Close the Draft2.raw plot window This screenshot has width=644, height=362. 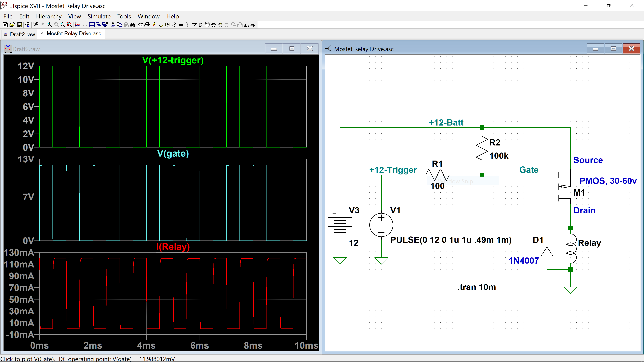[310, 48]
